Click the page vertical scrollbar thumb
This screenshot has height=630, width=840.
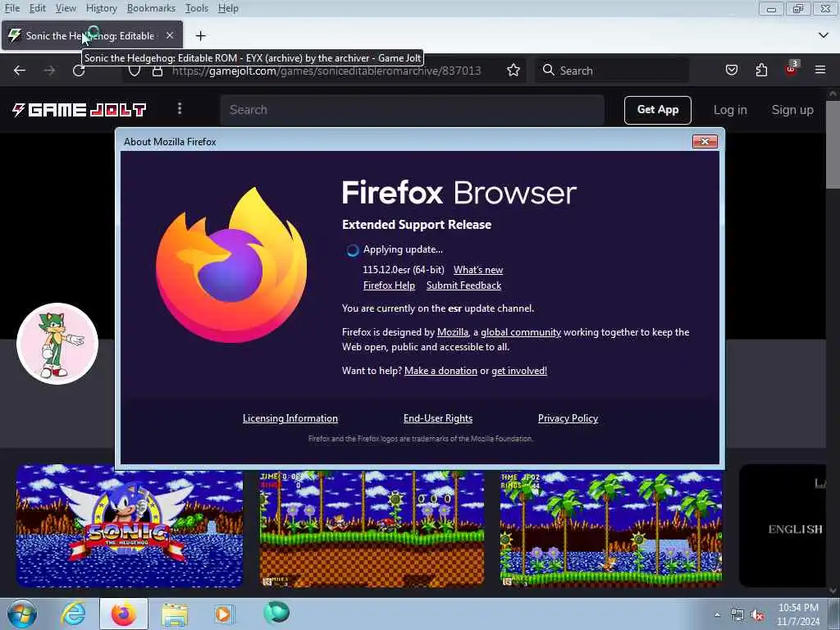tap(832, 144)
